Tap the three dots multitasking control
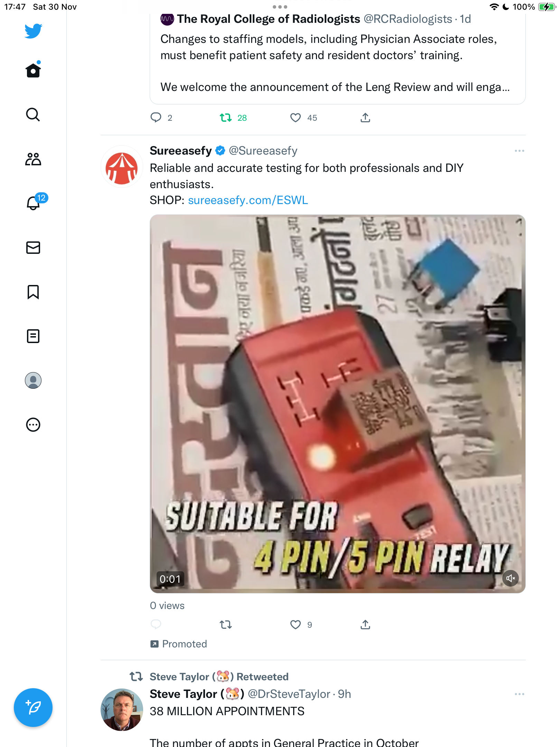The height and width of the screenshot is (747, 560). (280, 7)
